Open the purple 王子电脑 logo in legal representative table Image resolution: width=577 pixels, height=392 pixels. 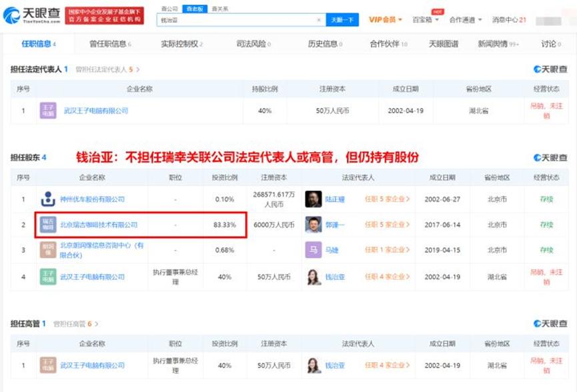tap(48, 110)
